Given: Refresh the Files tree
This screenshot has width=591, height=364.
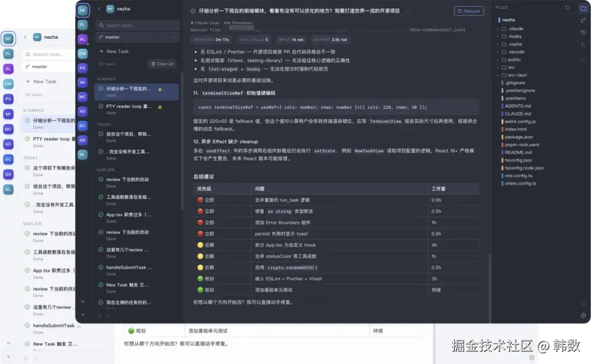Looking at the screenshot, I should tap(567, 8).
